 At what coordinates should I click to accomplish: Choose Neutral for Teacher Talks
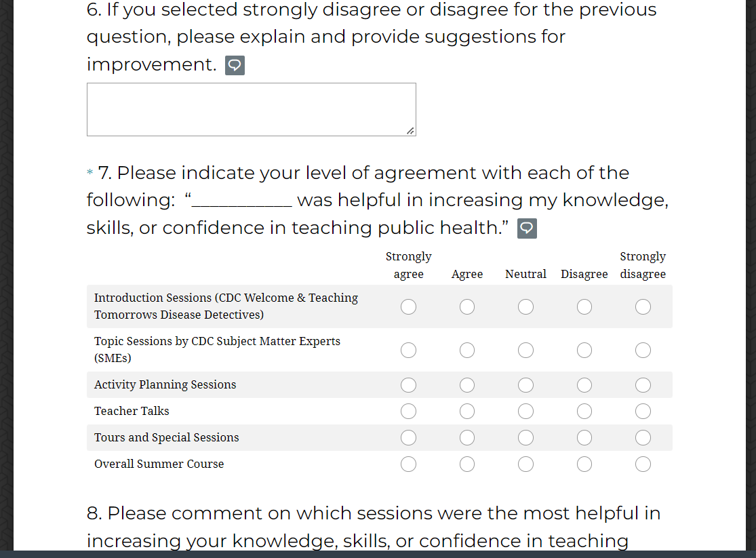point(525,412)
